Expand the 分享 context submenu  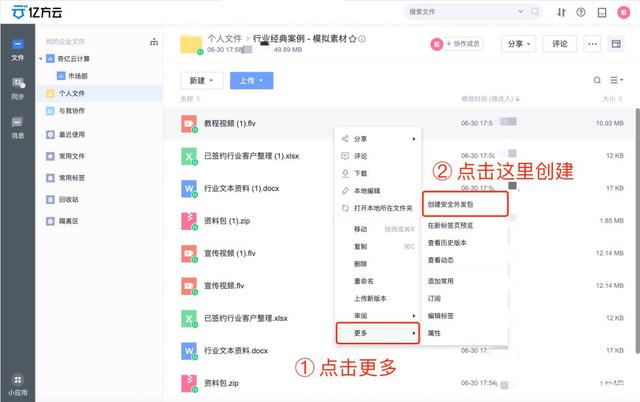click(378, 139)
